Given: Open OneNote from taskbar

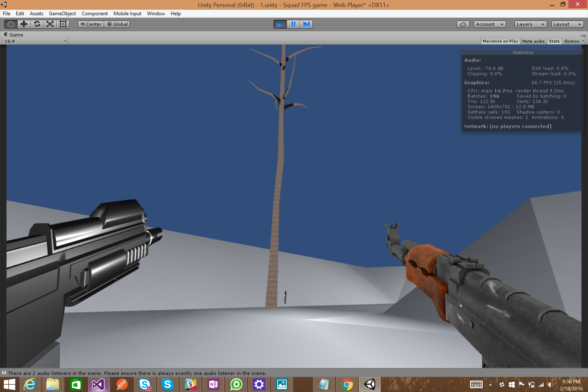Looking at the screenshot, I should tap(213, 385).
